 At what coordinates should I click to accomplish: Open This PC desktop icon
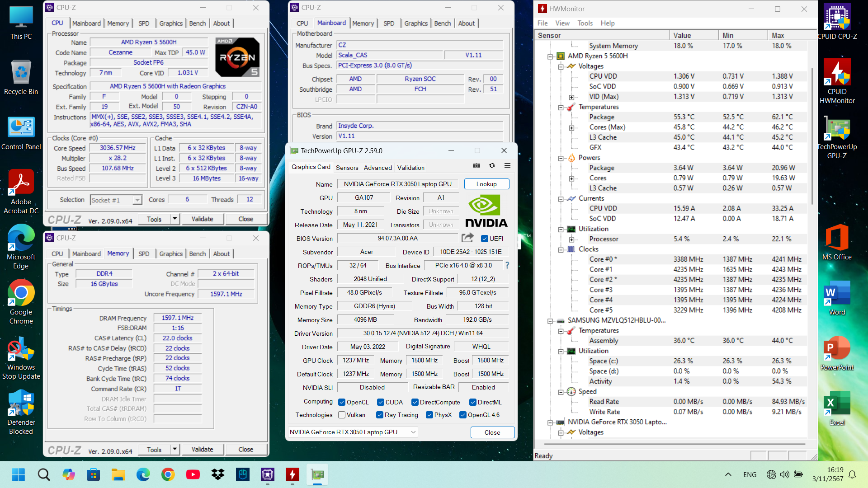coord(21,23)
